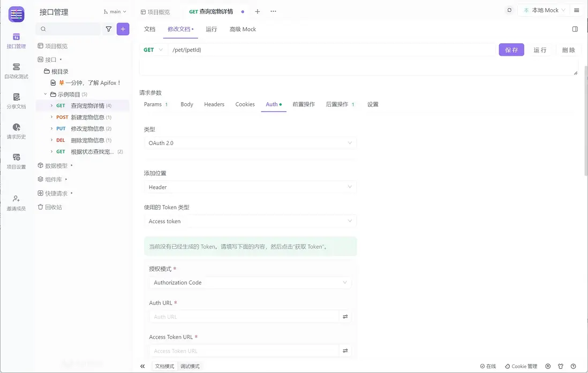Click the 在线 status indicator

(x=488, y=366)
